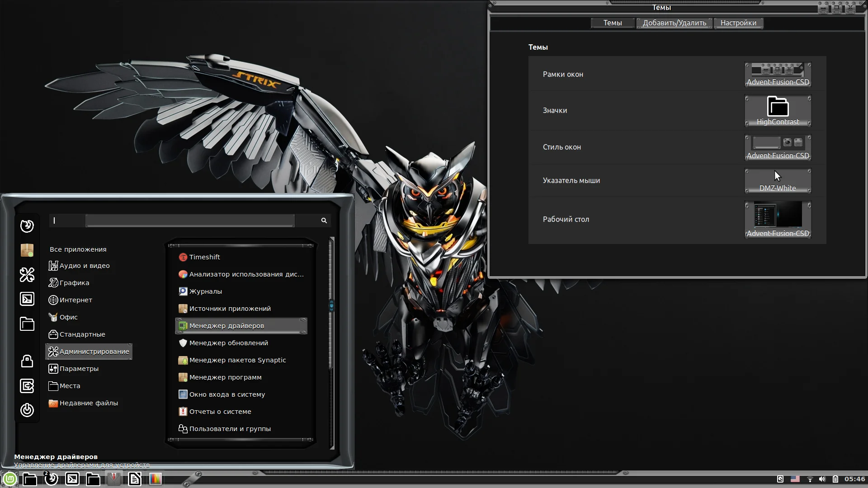Switch to the Добавить/Удалить tab
Viewport: 868px width, 488px height.
(674, 23)
